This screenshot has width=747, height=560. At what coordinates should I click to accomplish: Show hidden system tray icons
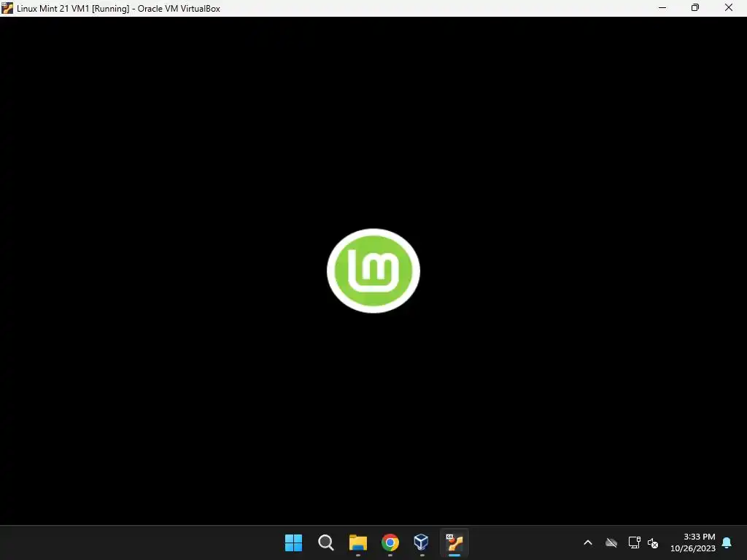(x=588, y=542)
